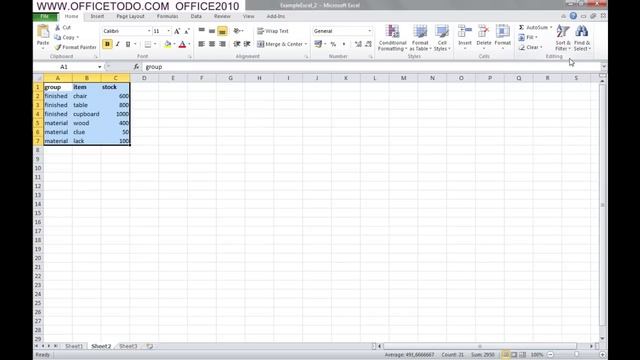Click cell containing cupboard
This screenshot has height=360, width=640.
[87, 114]
